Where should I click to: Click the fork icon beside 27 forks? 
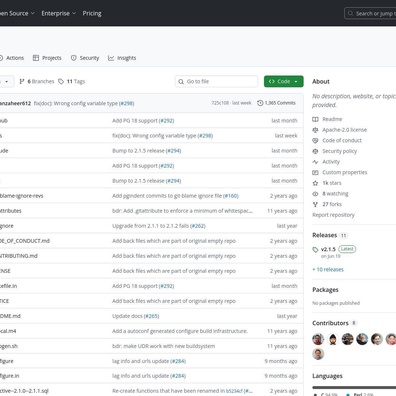pyautogui.click(x=315, y=204)
